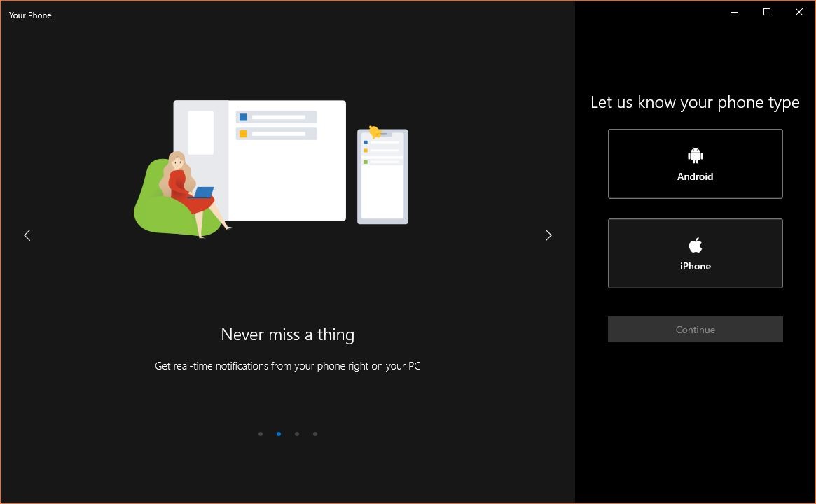Maximize the Your Phone window
The width and height of the screenshot is (816, 504).
766,12
